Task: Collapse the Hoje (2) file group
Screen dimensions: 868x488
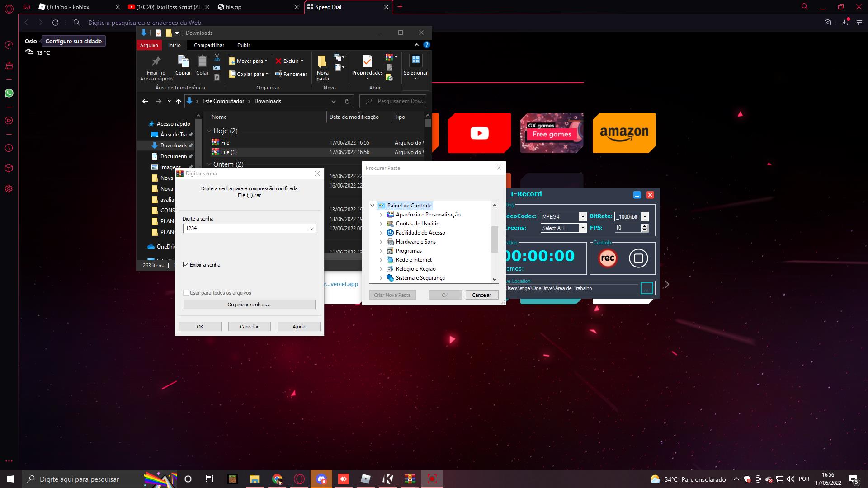Action: tap(209, 131)
